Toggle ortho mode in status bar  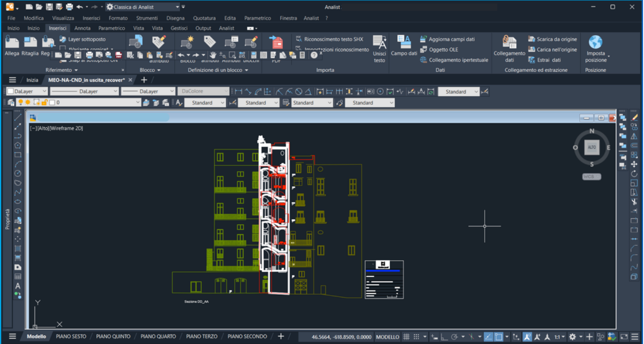coord(444,337)
